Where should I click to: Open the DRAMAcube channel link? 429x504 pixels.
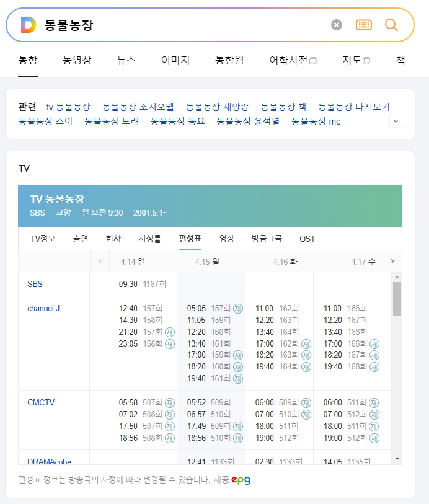tap(49, 462)
